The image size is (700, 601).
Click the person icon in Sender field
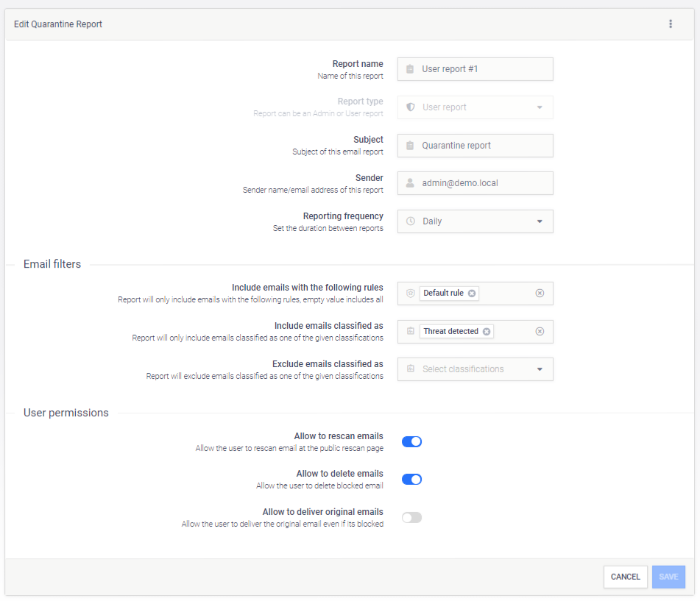pyautogui.click(x=410, y=183)
